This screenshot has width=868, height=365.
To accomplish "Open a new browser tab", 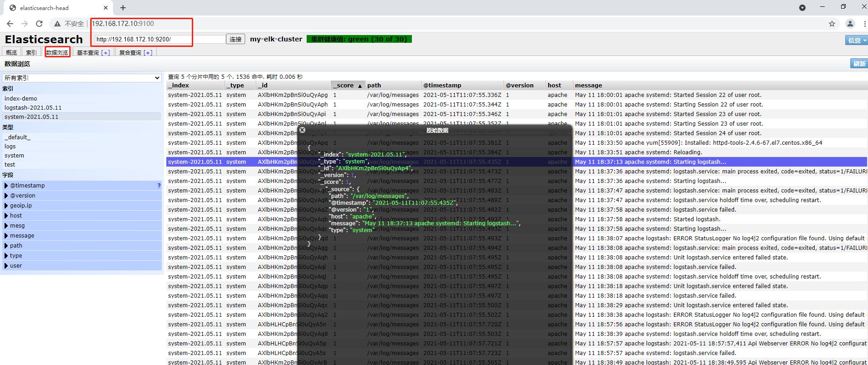I will click(x=123, y=8).
